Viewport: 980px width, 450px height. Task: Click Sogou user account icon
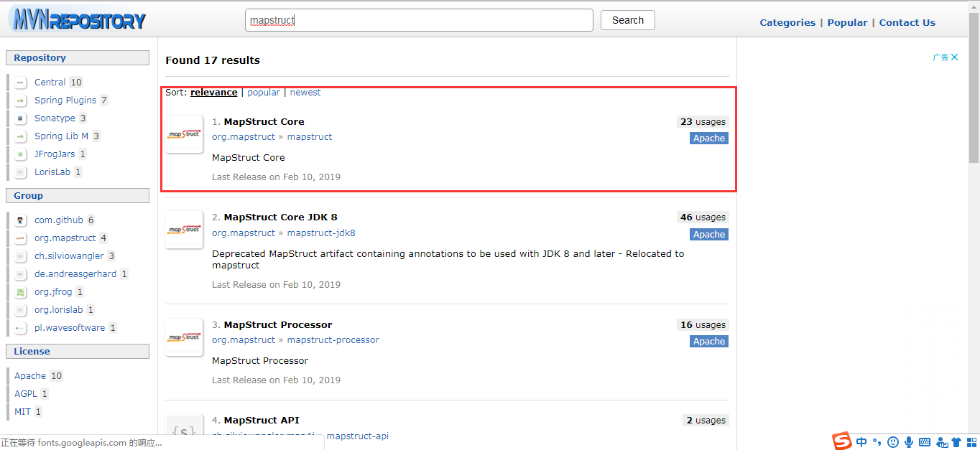tap(941, 442)
